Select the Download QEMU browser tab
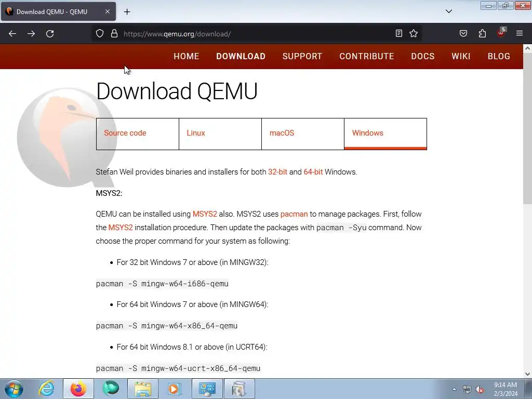The height and width of the screenshot is (399, 532). (58, 11)
